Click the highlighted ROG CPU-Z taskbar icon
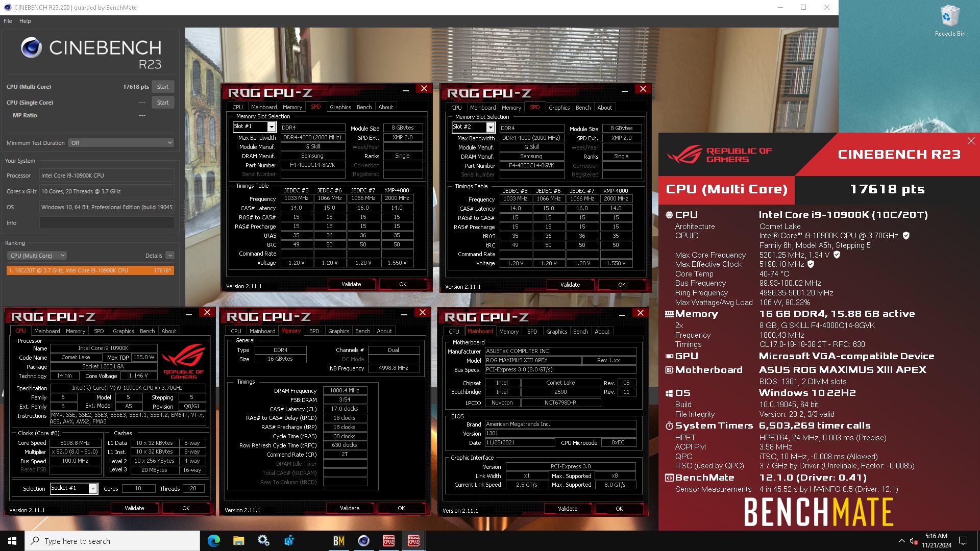The width and height of the screenshot is (980, 551). (414, 541)
